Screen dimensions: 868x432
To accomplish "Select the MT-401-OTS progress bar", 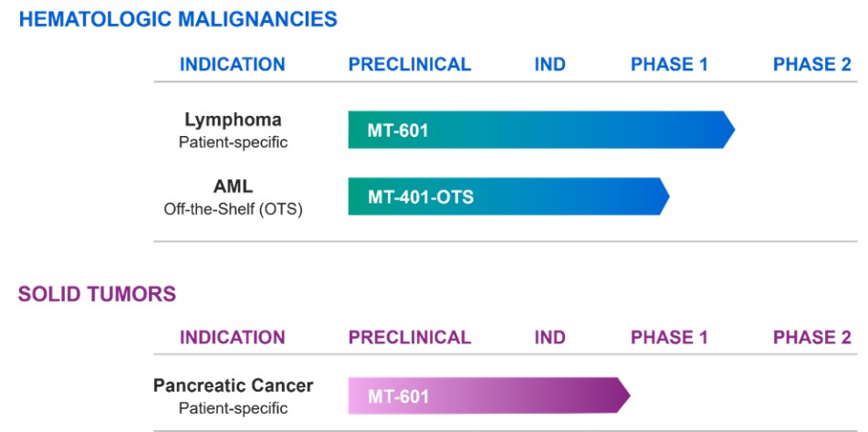I will tap(507, 196).
